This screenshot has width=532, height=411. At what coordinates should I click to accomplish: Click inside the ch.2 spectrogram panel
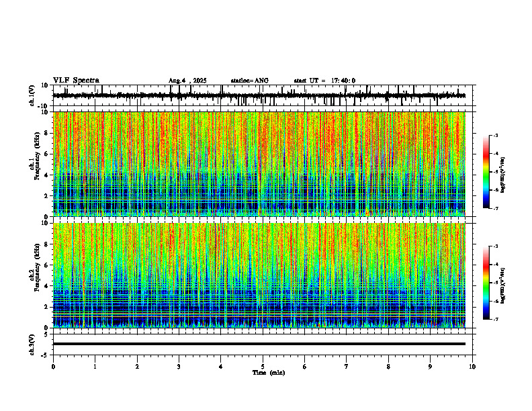pos(259,275)
